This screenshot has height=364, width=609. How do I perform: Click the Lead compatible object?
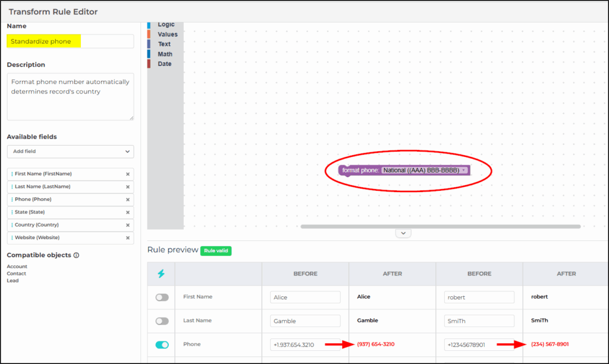[12, 281]
